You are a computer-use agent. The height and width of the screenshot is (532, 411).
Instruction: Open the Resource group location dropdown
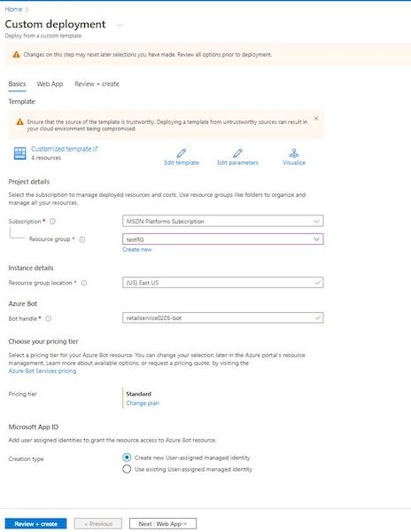[x=222, y=283]
